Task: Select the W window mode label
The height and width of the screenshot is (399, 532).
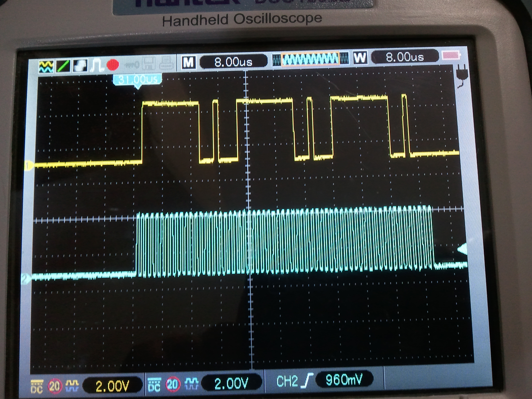Action: (360, 58)
